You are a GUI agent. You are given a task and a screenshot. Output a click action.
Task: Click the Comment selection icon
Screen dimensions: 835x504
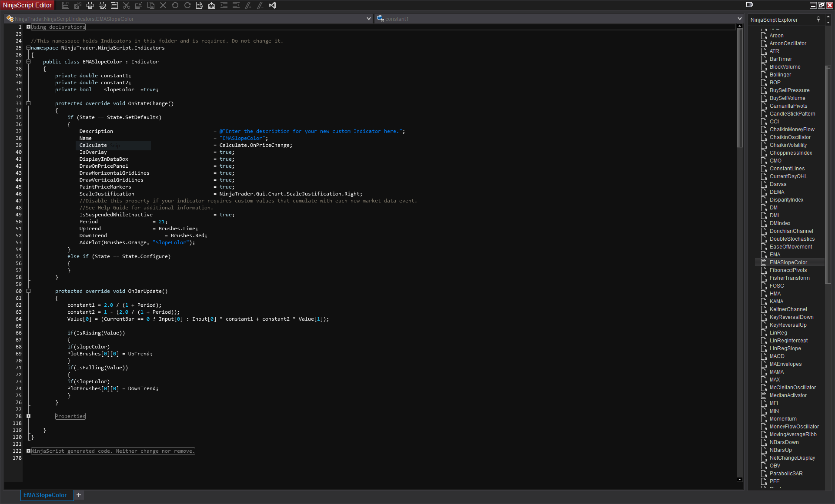(248, 5)
